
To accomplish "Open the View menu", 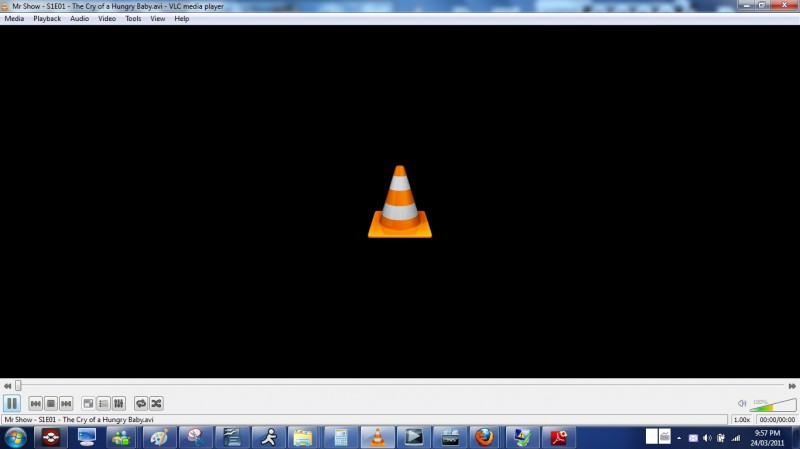I will pyautogui.click(x=157, y=18).
